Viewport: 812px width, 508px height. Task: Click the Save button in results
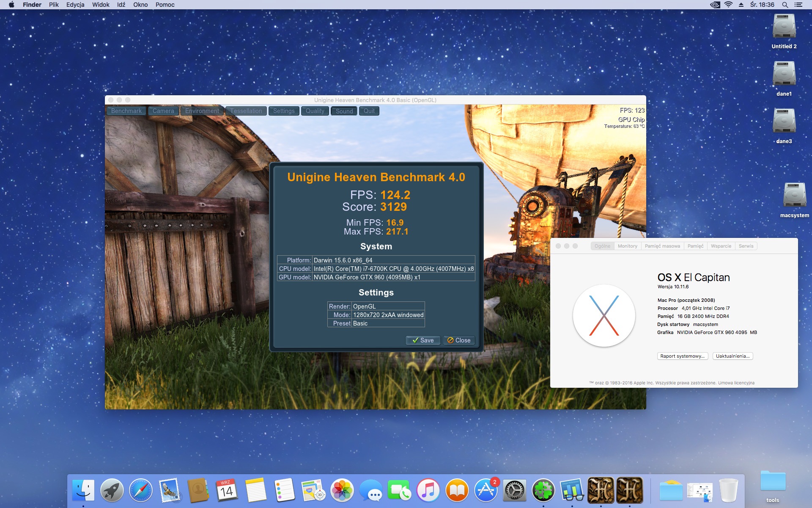click(x=423, y=340)
